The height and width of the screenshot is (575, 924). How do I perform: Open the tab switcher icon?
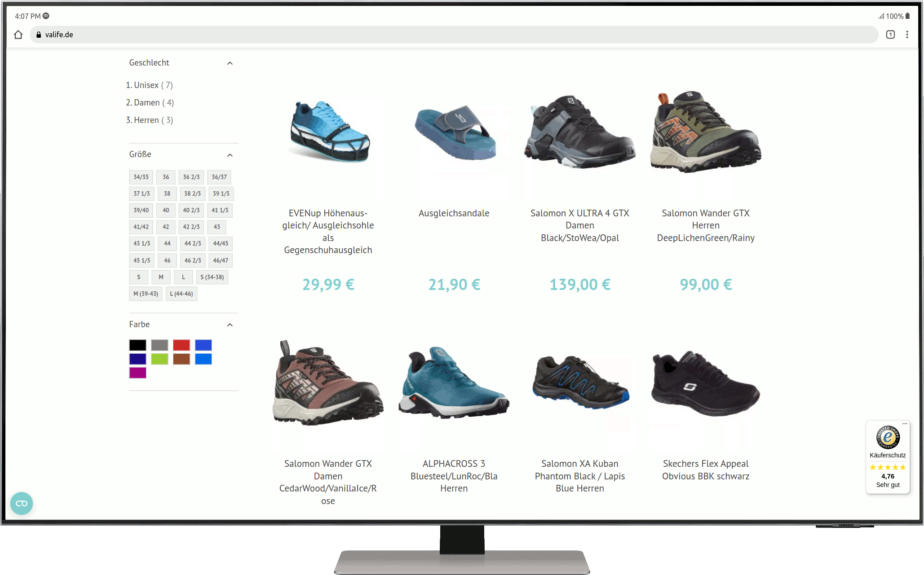pos(890,35)
